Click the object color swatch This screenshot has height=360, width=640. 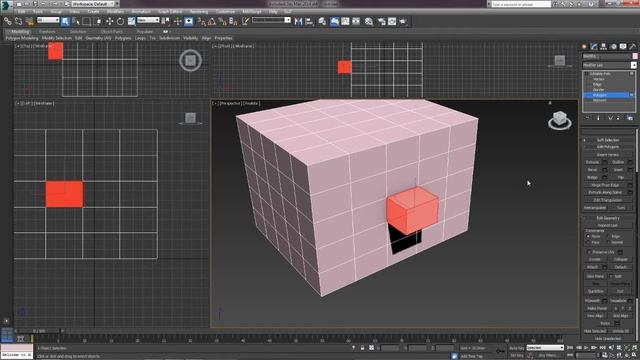pos(635,56)
